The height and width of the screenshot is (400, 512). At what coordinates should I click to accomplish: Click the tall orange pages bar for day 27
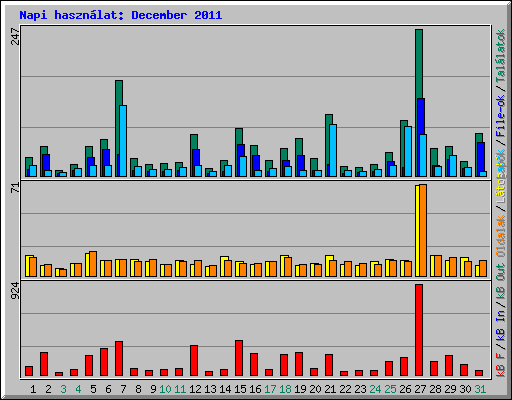click(x=423, y=230)
